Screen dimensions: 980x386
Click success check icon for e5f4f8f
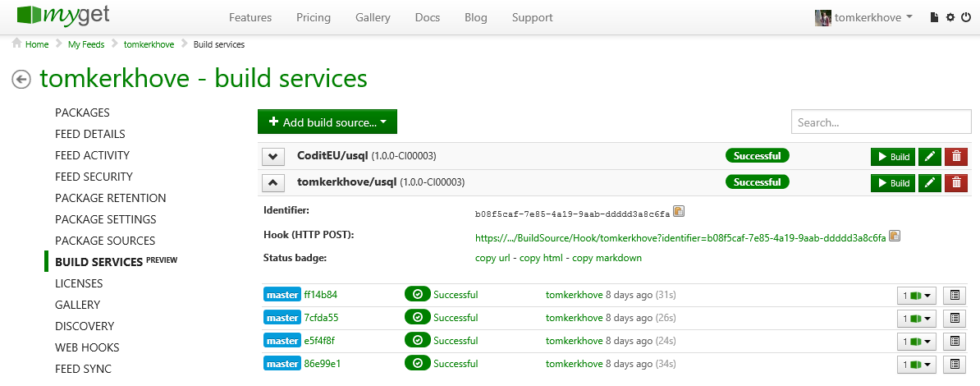coord(418,340)
